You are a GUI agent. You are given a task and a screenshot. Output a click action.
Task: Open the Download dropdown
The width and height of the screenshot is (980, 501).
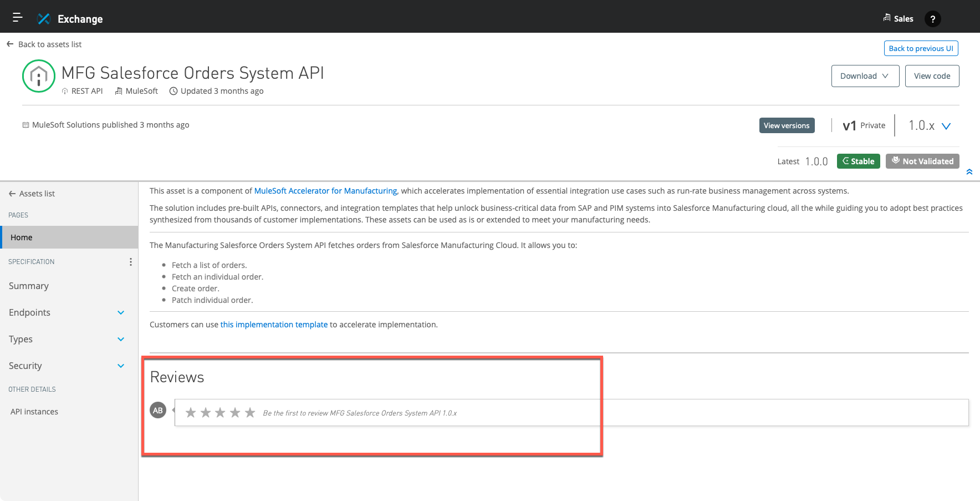pos(865,76)
